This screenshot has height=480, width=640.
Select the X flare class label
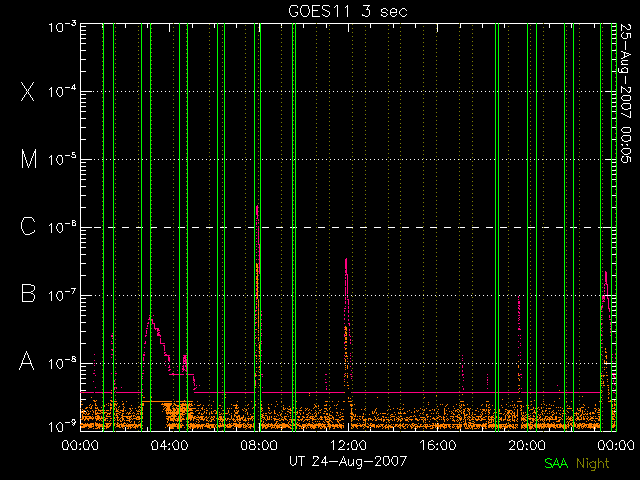pos(28,91)
